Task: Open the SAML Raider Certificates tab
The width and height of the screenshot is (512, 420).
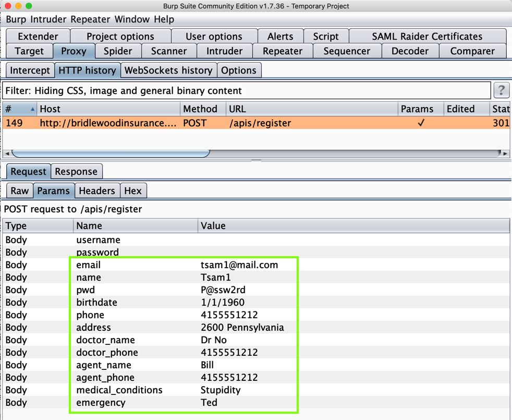Action: [427, 37]
